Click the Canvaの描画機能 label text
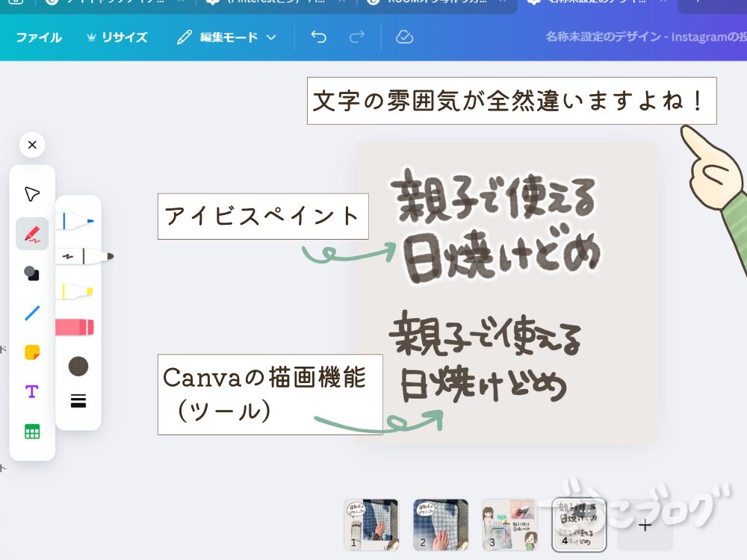This screenshot has width=747, height=560. pyautogui.click(x=264, y=378)
